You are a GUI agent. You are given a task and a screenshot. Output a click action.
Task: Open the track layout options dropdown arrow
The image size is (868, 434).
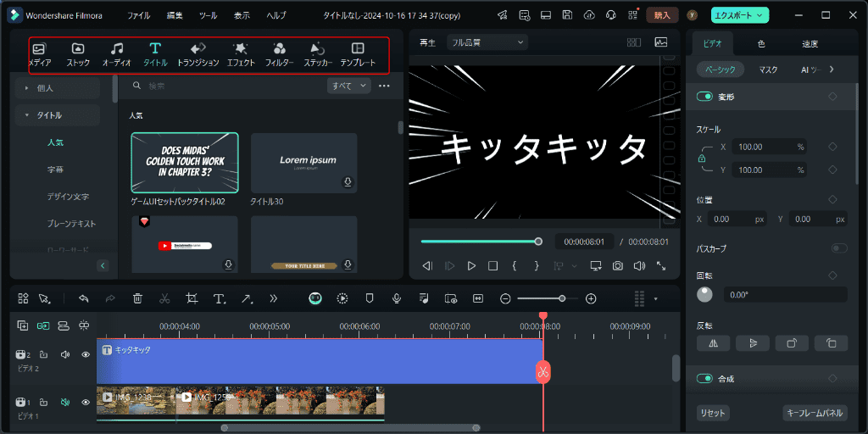[656, 299]
